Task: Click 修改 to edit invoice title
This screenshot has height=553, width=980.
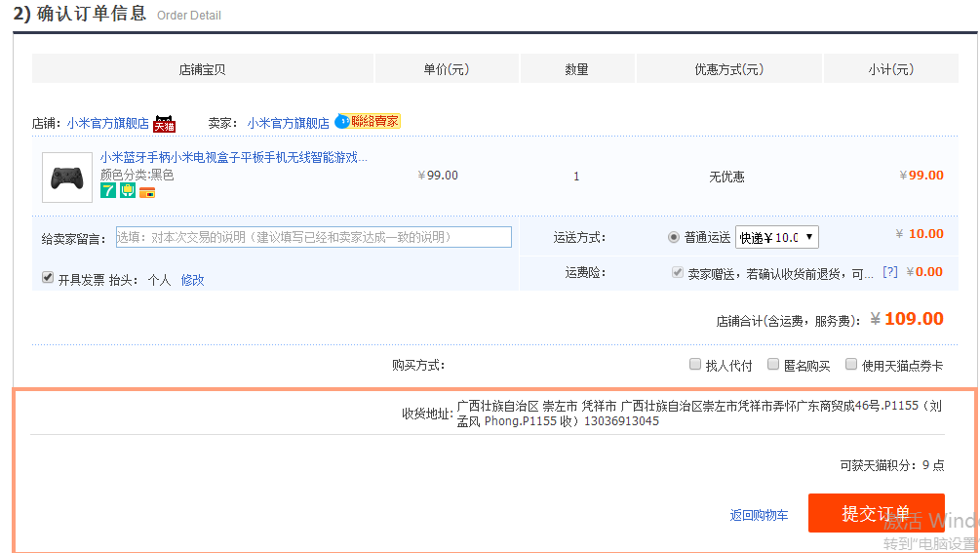Action: pyautogui.click(x=192, y=280)
